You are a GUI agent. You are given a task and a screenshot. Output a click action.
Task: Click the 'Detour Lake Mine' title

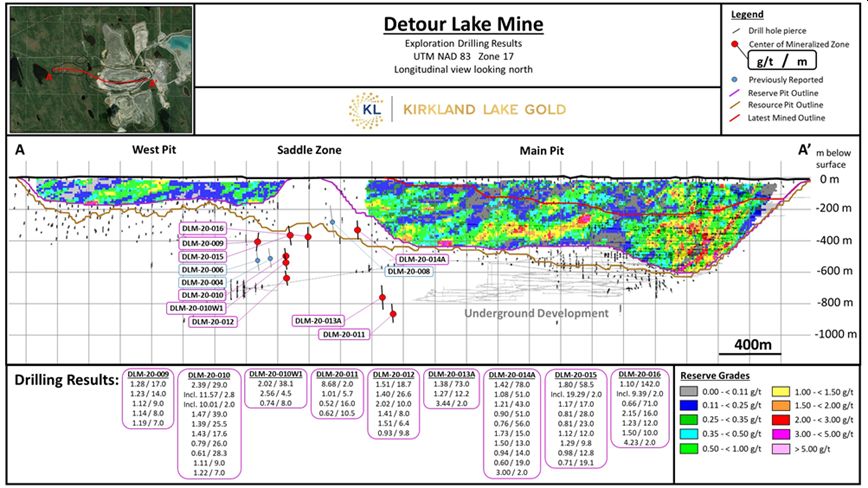(463, 24)
